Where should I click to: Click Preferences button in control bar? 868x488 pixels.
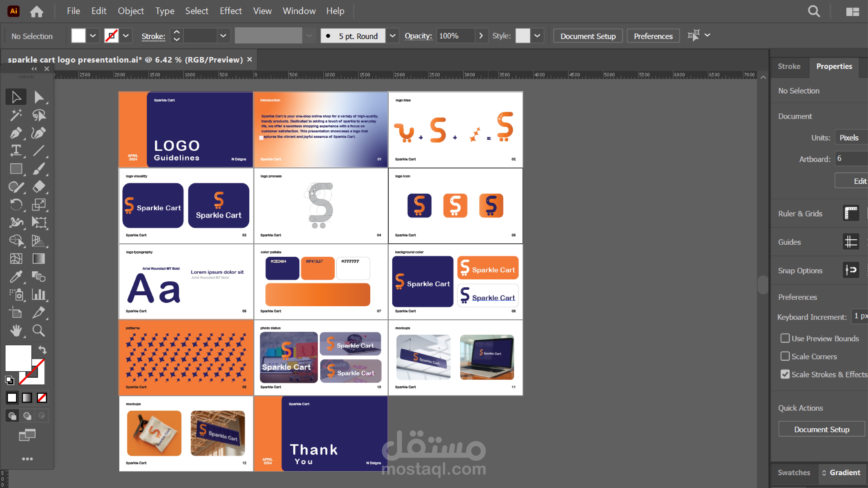[653, 36]
